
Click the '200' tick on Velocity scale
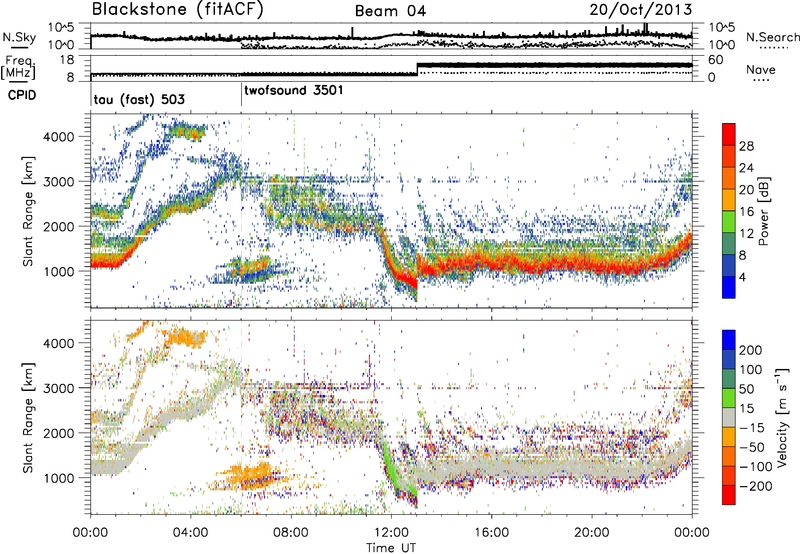coord(751,350)
